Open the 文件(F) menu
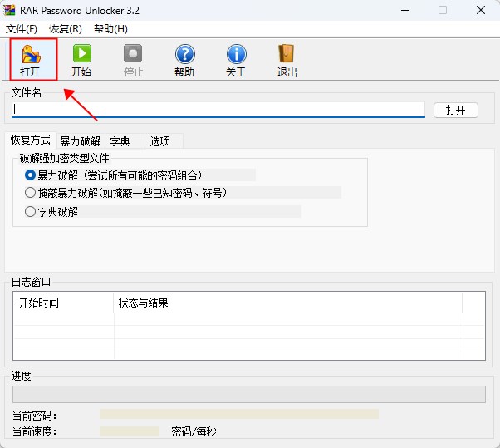This screenshot has width=500, height=448. 22,29
